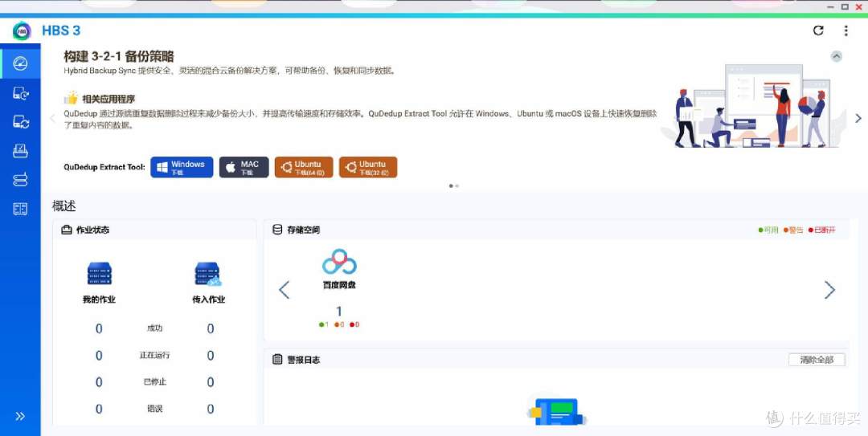Click 我的作业 success count 0
This screenshot has height=436, width=868.
(99, 328)
